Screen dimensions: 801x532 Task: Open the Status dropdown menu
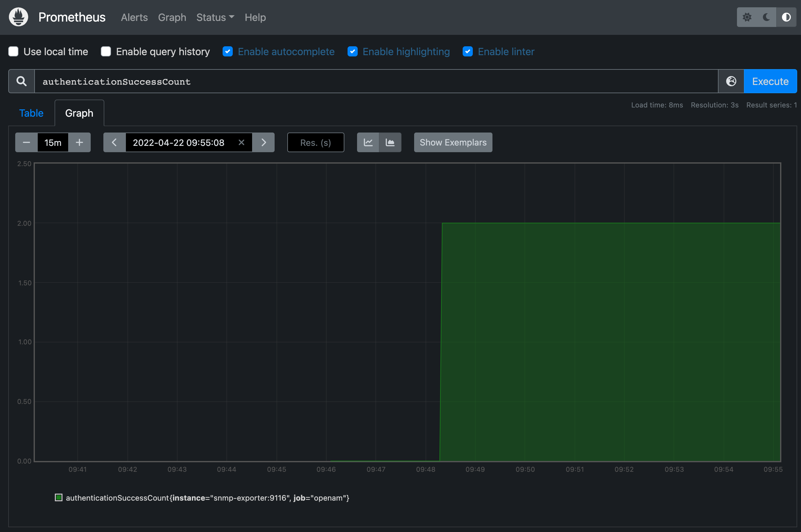[x=215, y=17]
